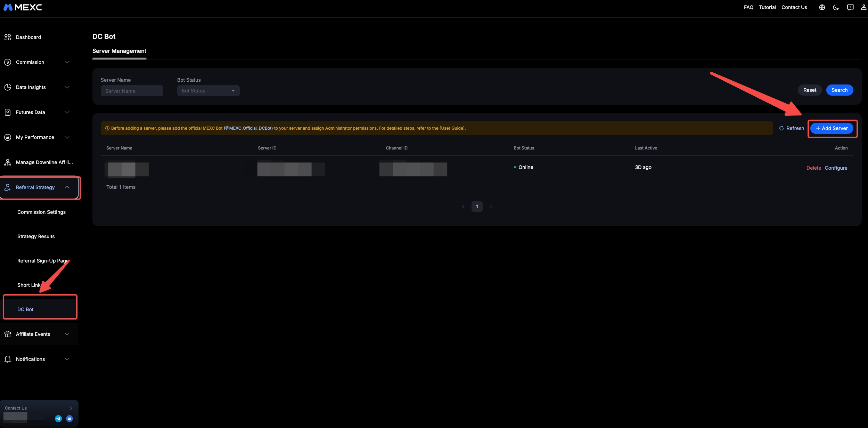Open the FAQ link
Viewport: 868px width, 428px height.
pyautogui.click(x=748, y=7)
